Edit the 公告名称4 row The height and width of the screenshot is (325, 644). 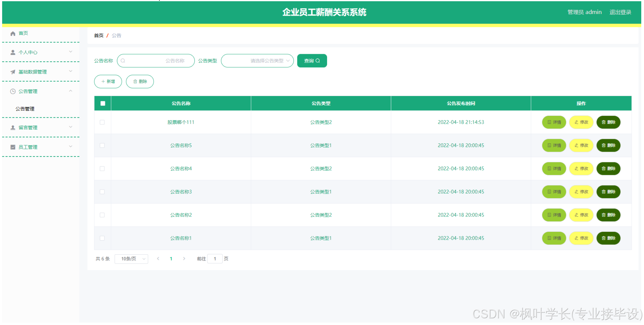[581, 169]
